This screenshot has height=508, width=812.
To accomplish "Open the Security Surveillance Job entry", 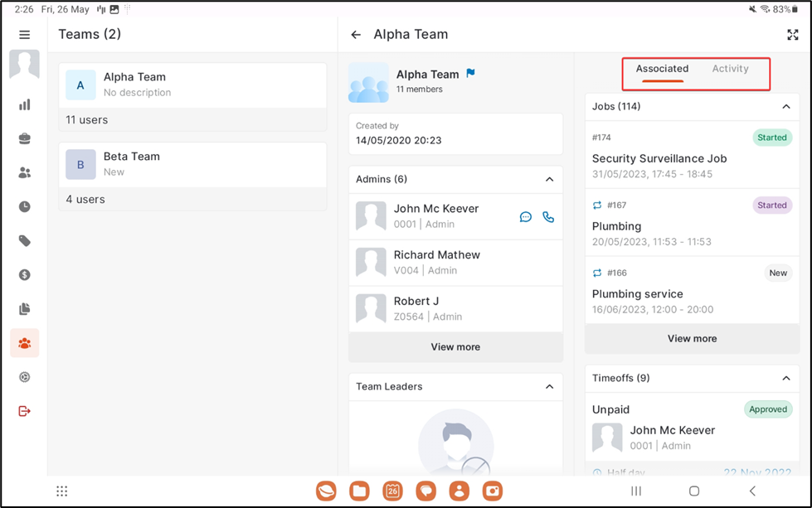I will tap(659, 158).
